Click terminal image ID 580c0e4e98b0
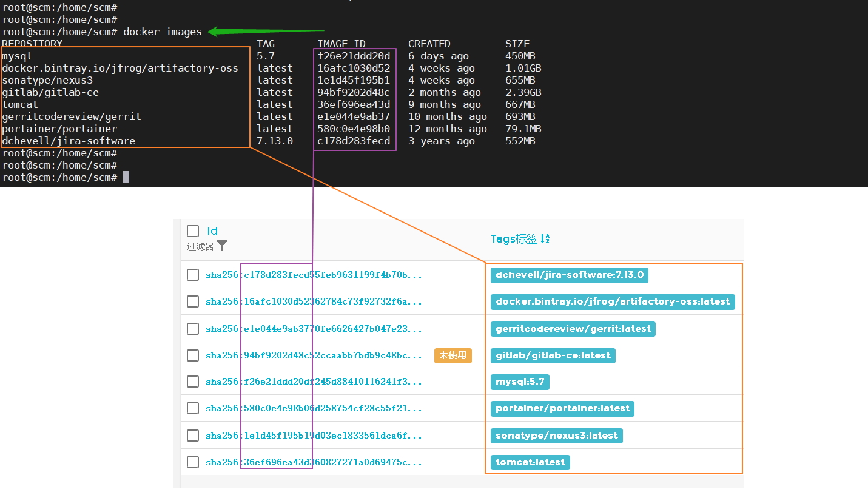This screenshot has width=868, height=498. (354, 129)
